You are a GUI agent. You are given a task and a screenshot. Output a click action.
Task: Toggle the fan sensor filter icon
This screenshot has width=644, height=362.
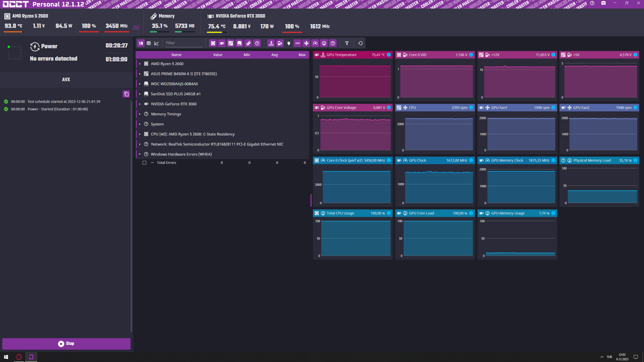[306, 43]
